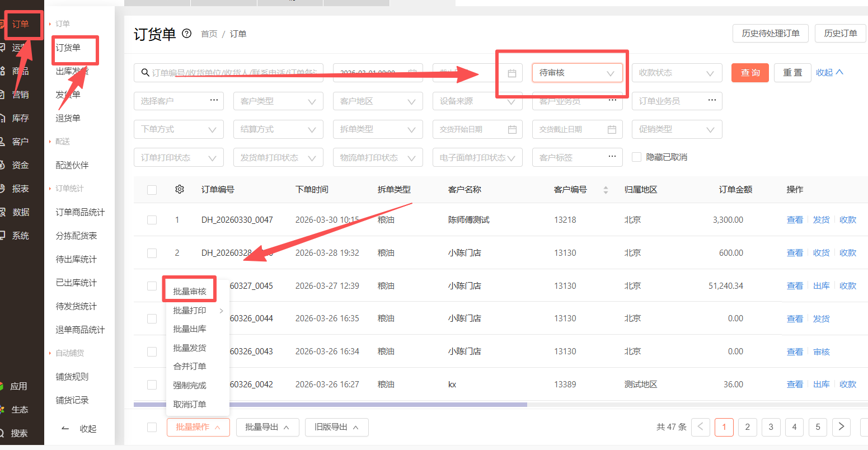Open 历史待处理订单 button

[x=771, y=34]
